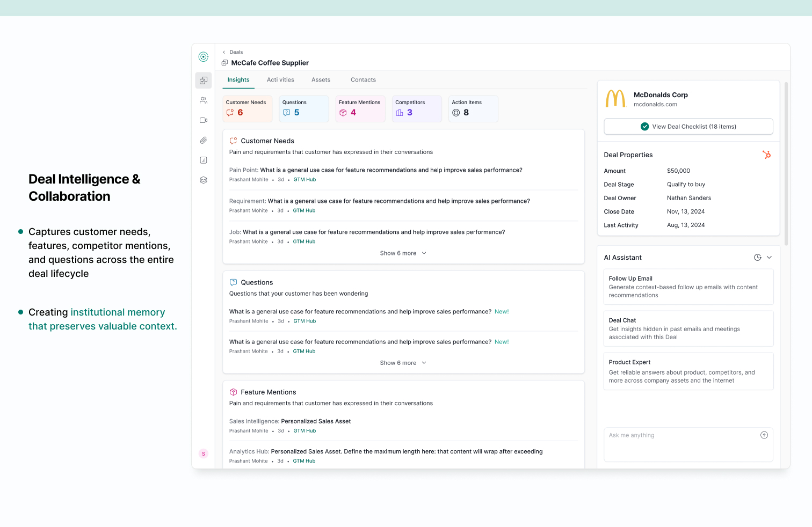
Task: Select the Pain Point customer need row
Action: click(x=403, y=174)
